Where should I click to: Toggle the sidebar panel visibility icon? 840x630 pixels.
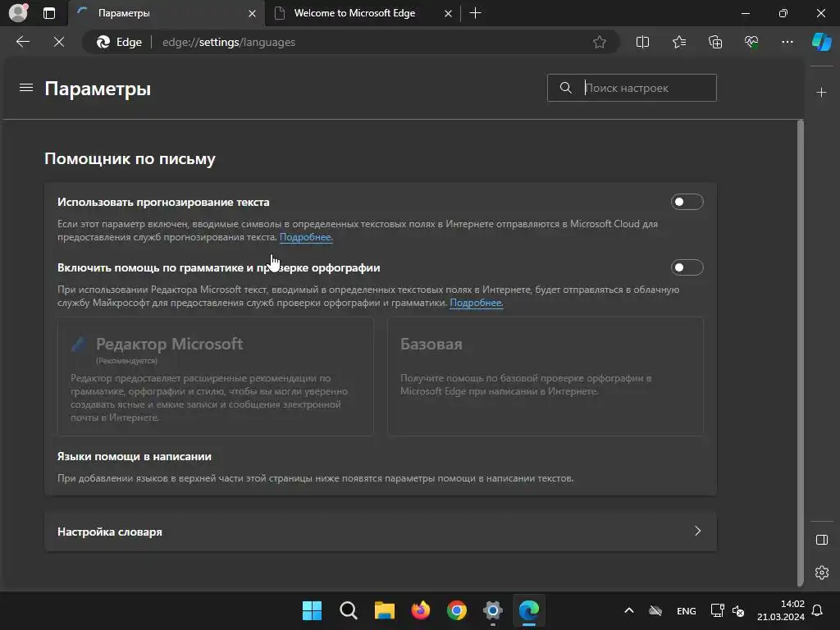click(821, 540)
